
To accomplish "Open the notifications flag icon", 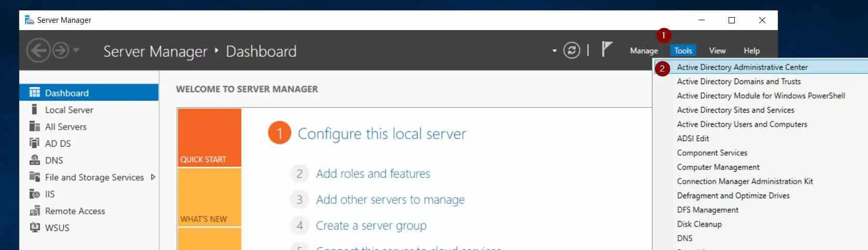I will (x=607, y=49).
